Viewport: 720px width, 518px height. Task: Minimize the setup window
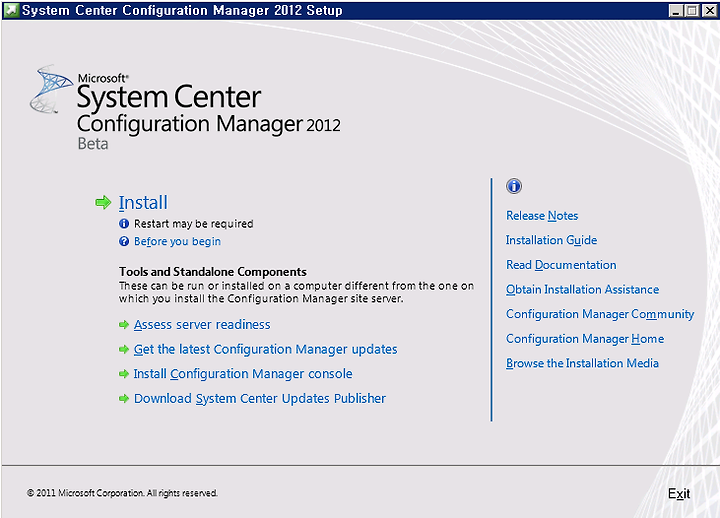coord(675,10)
